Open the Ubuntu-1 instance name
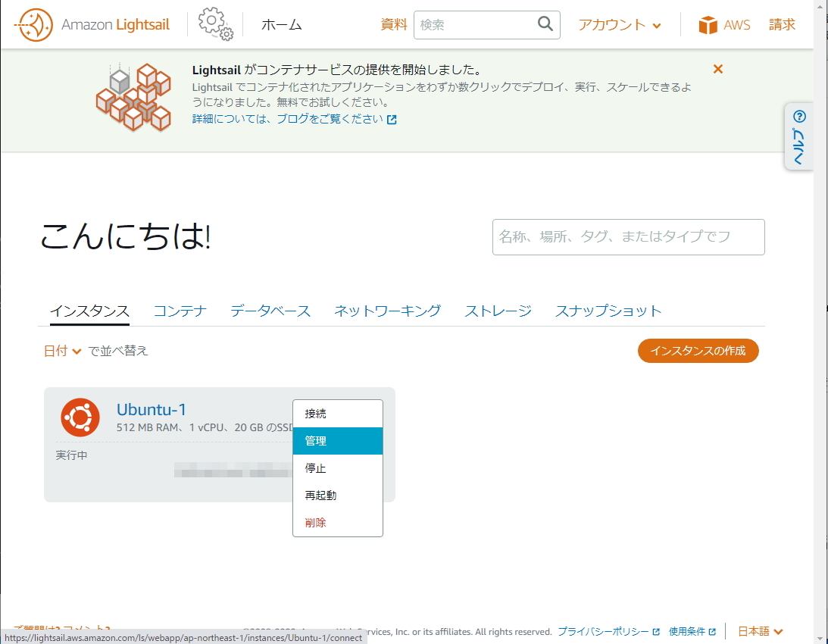Viewport: 828px width, 644px height. [151, 409]
